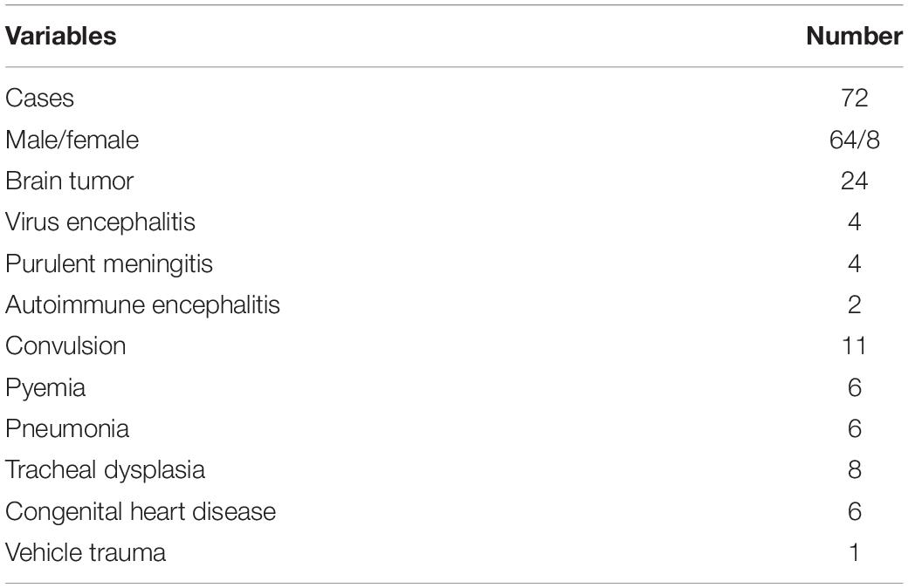Image resolution: width=908 pixels, height=588 pixels.
Task: Click the Autoimmune encephalitis label
Action: click(142, 305)
